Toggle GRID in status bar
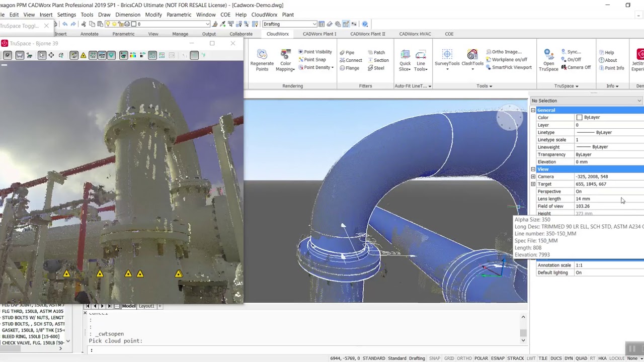The height and width of the screenshot is (362, 644). point(449,358)
